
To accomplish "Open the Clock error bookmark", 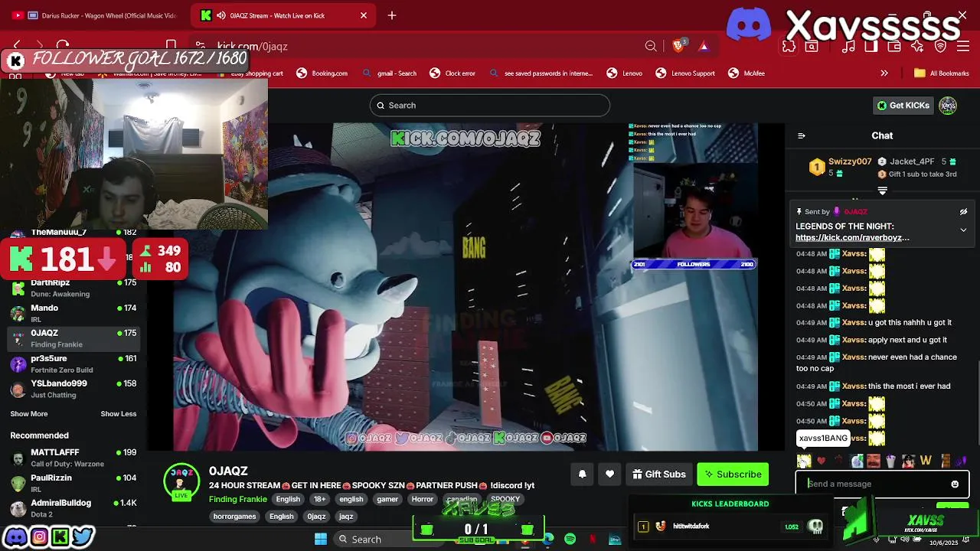I will [452, 73].
